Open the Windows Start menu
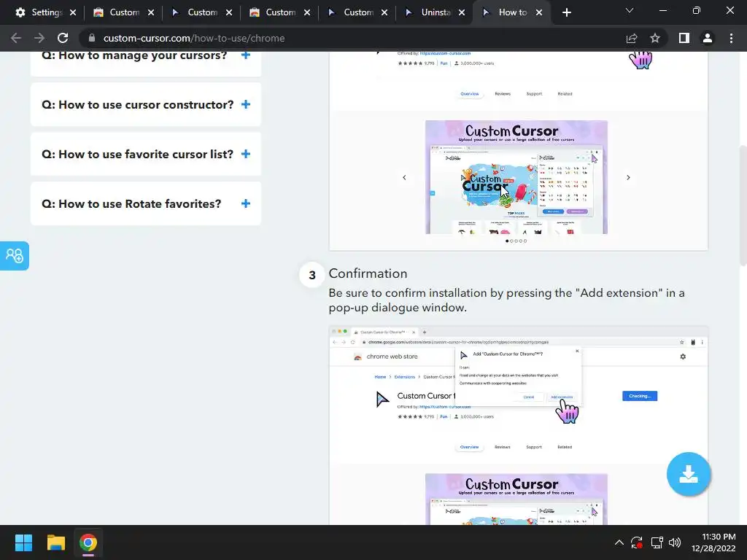This screenshot has width=747, height=560. point(23,542)
